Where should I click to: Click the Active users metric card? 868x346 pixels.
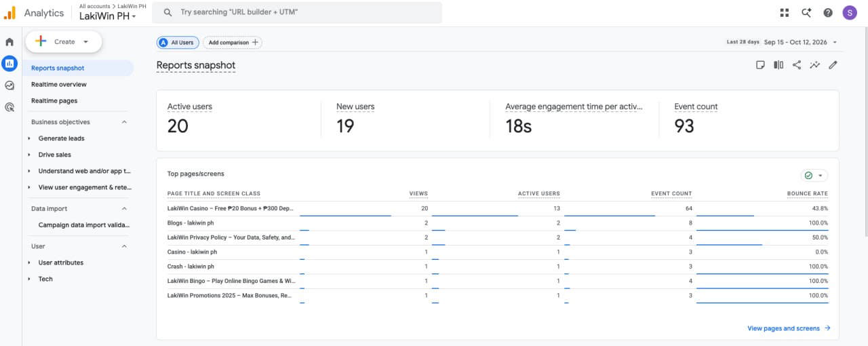239,119
